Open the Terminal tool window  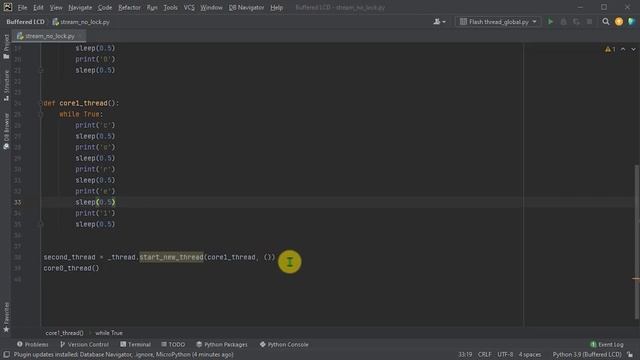pos(136,344)
